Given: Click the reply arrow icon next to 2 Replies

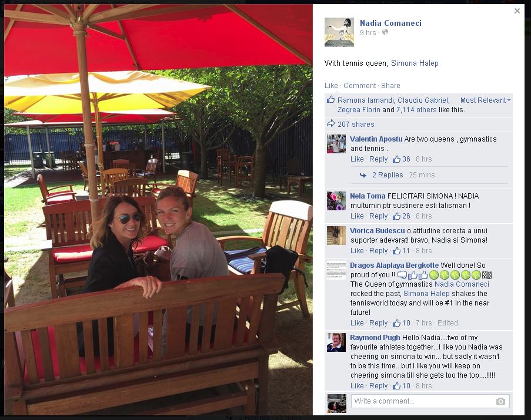Looking at the screenshot, I should coord(363,175).
